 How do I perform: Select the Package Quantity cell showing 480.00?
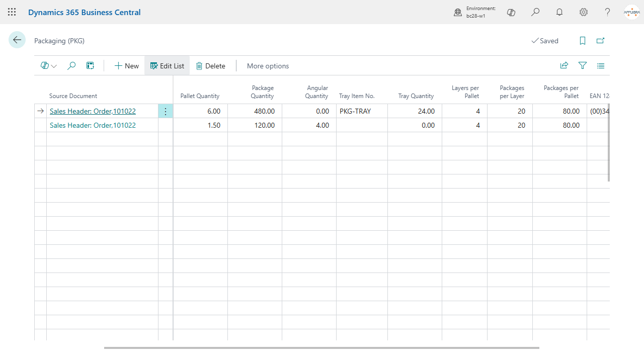pos(255,111)
